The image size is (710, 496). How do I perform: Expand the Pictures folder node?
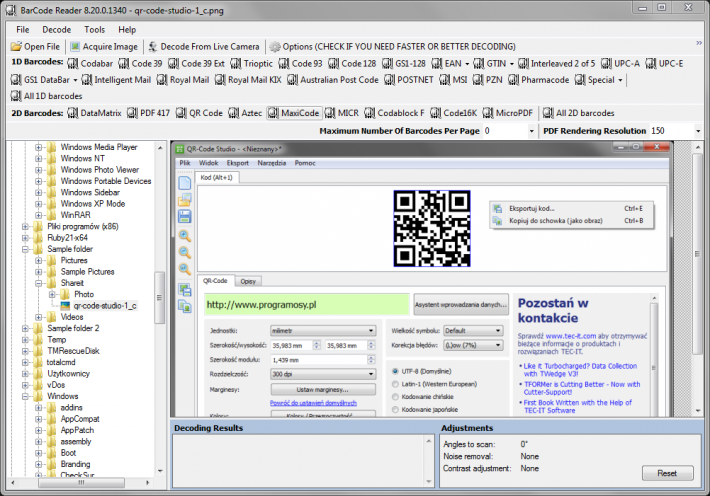click(x=39, y=260)
